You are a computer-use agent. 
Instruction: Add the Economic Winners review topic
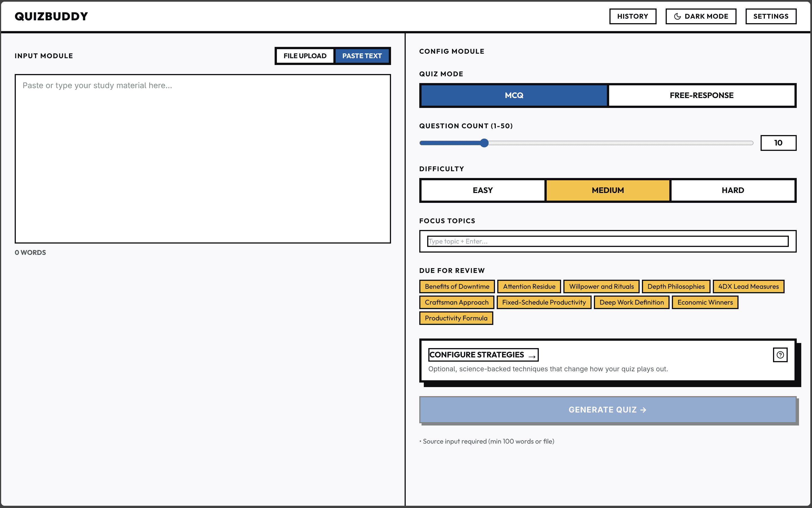click(705, 302)
